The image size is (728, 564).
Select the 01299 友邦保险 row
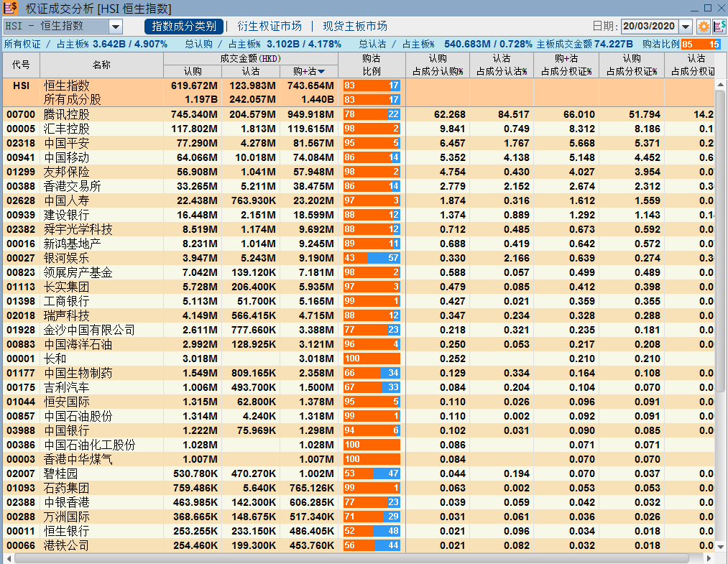click(359, 172)
